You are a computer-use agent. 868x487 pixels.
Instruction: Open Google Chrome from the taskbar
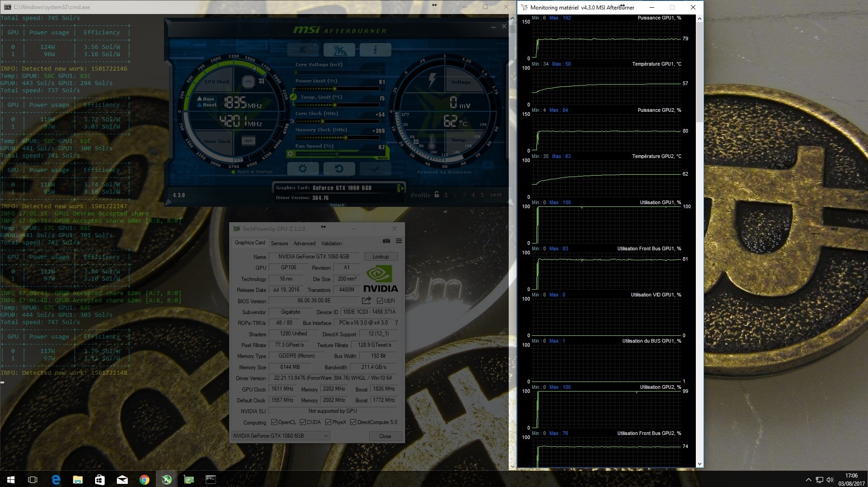[x=145, y=479]
